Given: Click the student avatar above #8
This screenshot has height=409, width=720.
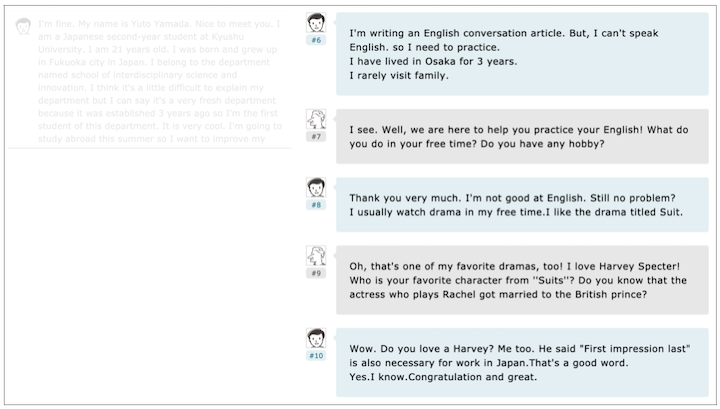Looking at the screenshot, I should 316,187.
